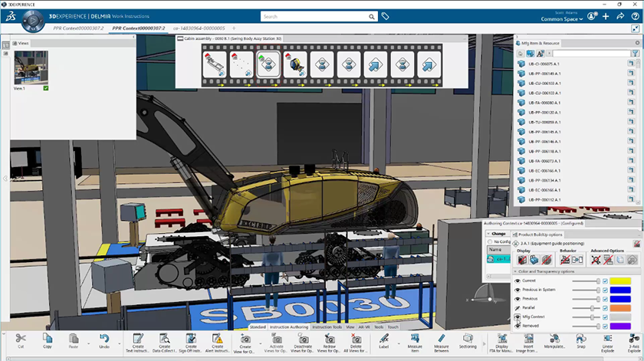Screen dimensions: 644x361
Task: Click the Cut scissors tool
Action: click(x=21, y=341)
